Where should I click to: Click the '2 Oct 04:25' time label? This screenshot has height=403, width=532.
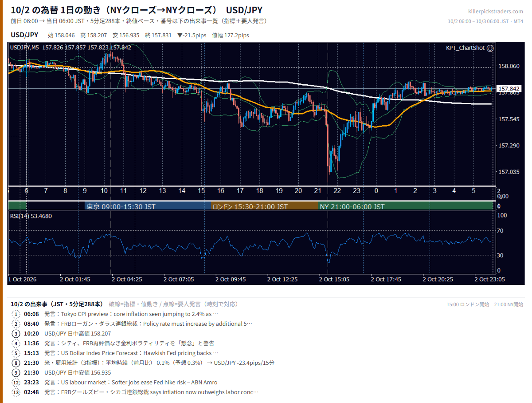point(127,279)
